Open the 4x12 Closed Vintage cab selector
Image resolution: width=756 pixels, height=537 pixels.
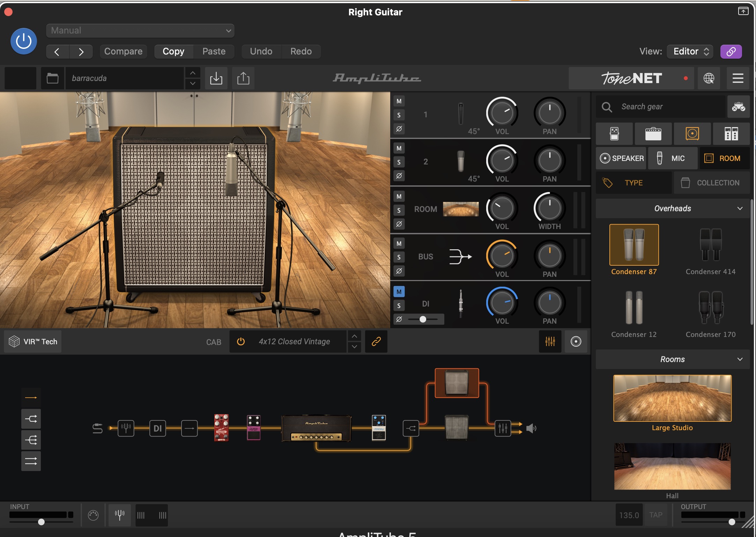click(x=294, y=341)
